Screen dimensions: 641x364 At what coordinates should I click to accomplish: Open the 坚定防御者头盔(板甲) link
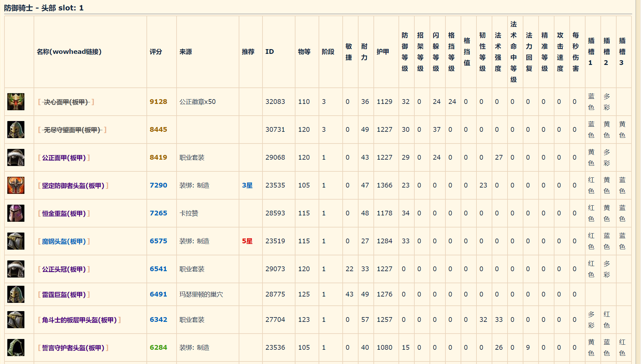tap(73, 186)
